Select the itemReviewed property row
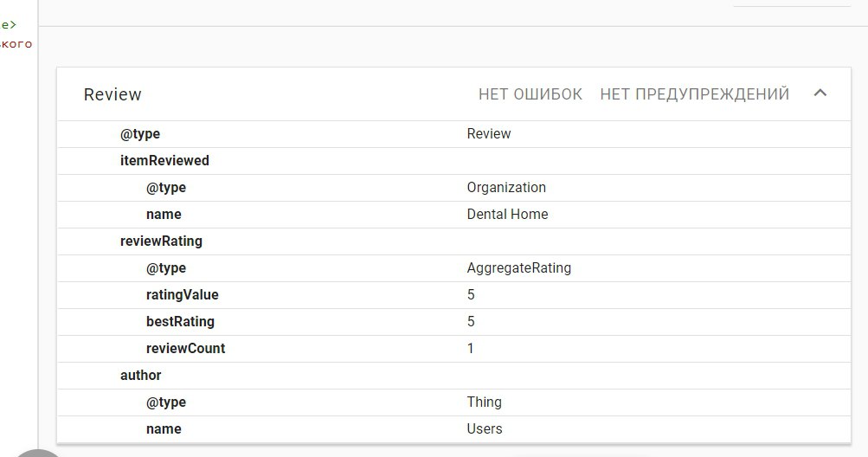The height and width of the screenshot is (457, 868). [x=454, y=161]
